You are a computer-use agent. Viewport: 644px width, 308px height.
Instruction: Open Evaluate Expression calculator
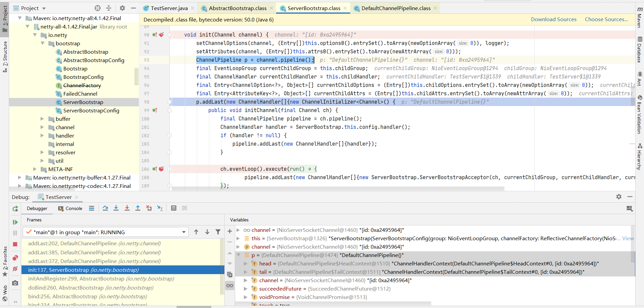point(174,208)
